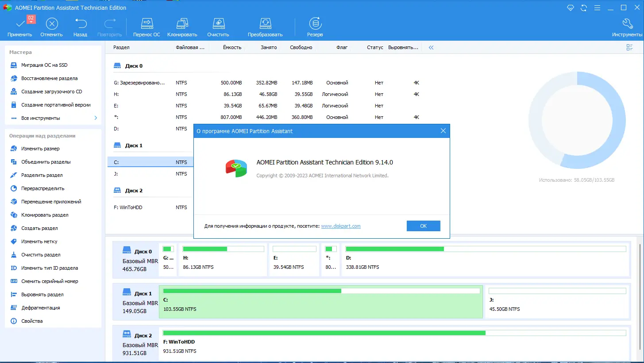
Task: Select Клонировать раздел in sidebar
Action: [x=45, y=215]
